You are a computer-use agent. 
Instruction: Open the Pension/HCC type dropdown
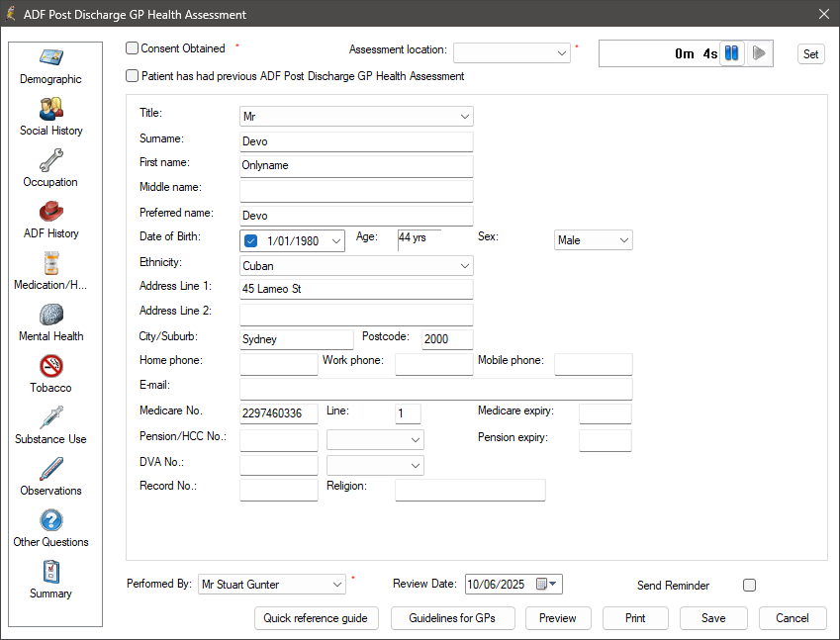click(375, 440)
